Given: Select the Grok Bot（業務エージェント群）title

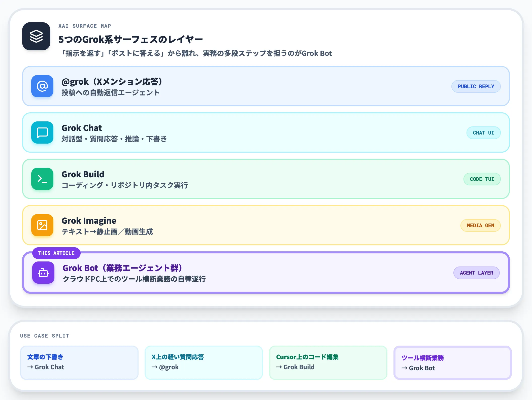Looking at the screenshot, I should pos(123,268).
